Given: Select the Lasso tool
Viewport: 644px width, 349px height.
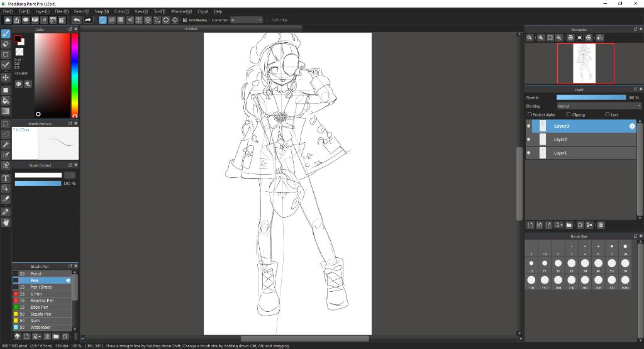Looking at the screenshot, I should point(6,134).
